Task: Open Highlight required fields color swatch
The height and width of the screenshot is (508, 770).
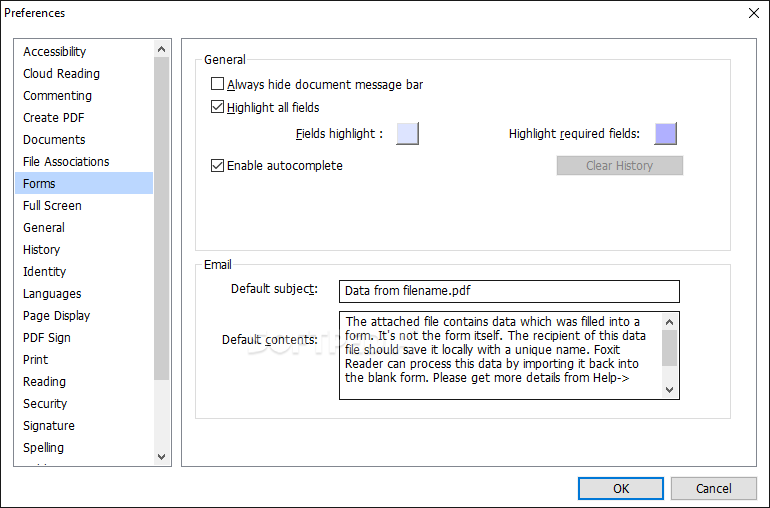Action: 665,134
